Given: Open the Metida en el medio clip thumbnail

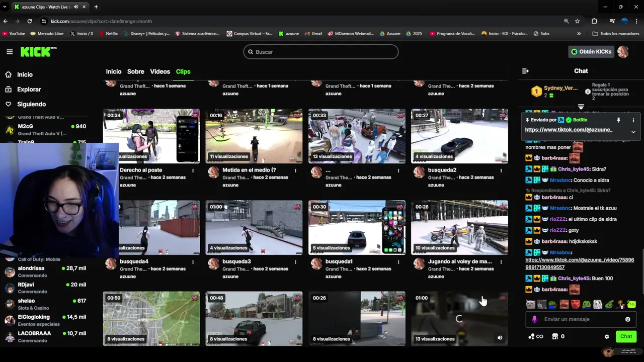Looking at the screenshot, I should [x=254, y=136].
